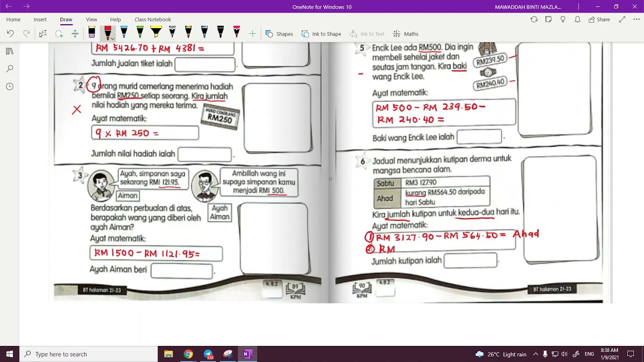Viewport: 644px width, 362px height.
Task: Open the OneNote taskbar icon
Action: click(x=247, y=354)
